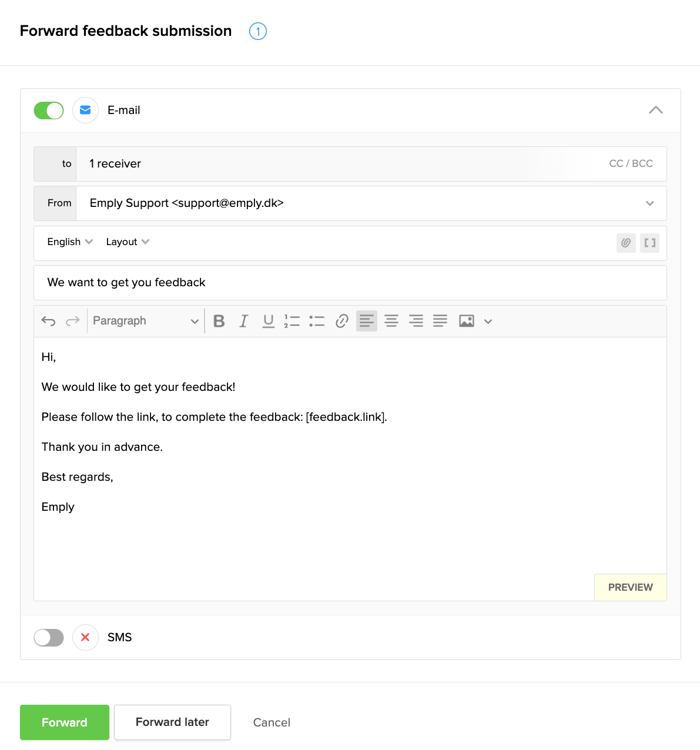
Task: Click the email subject line field
Action: [x=350, y=283]
